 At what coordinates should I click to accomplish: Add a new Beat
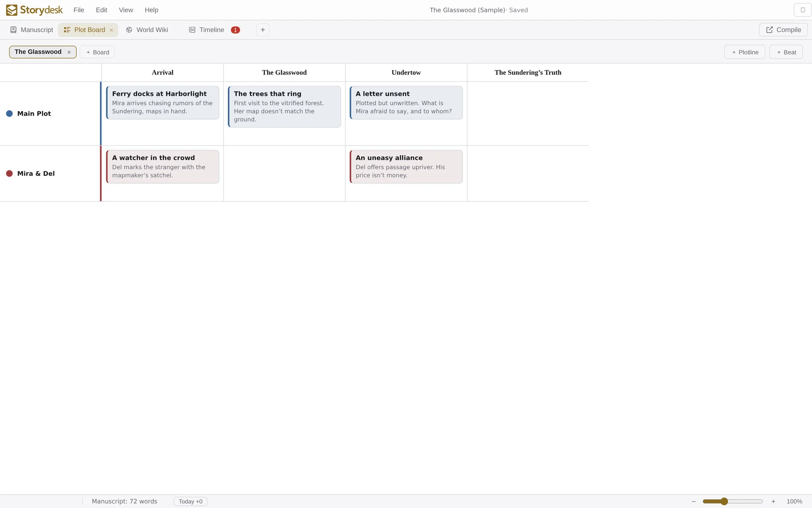tap(786, 52)
